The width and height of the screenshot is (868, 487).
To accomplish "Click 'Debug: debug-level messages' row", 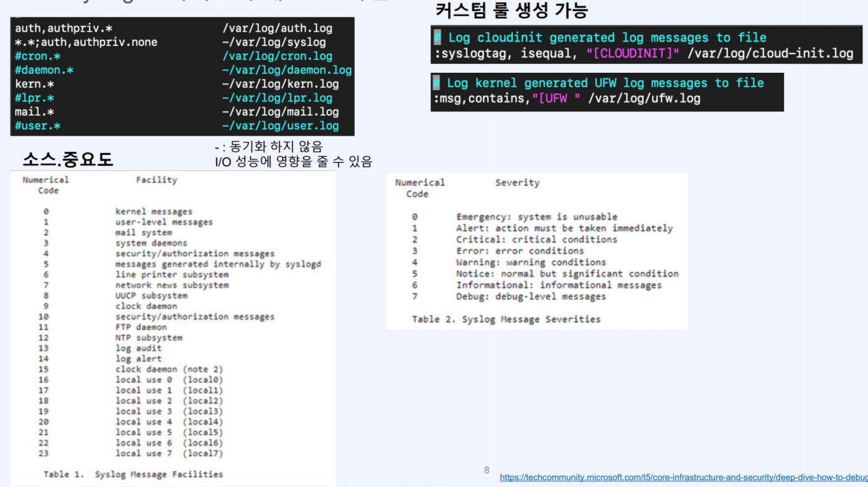I will pyautogui.click(x=531, y=297).
